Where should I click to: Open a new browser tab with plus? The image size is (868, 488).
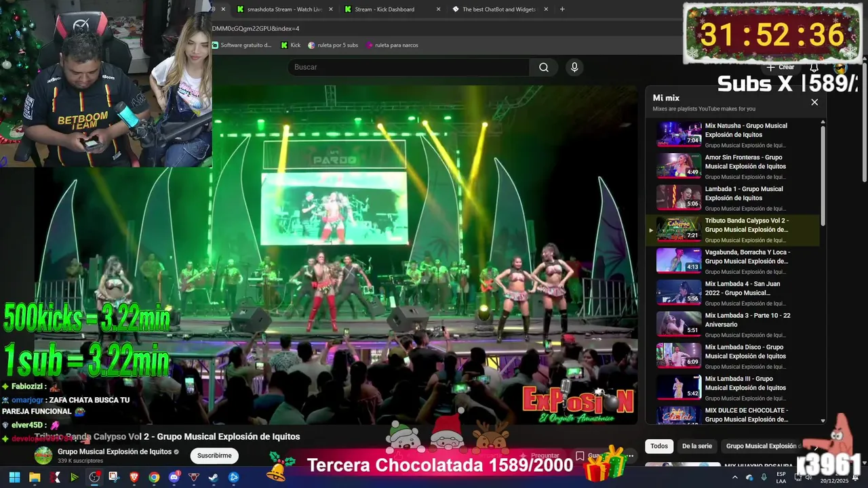(562, 9)
